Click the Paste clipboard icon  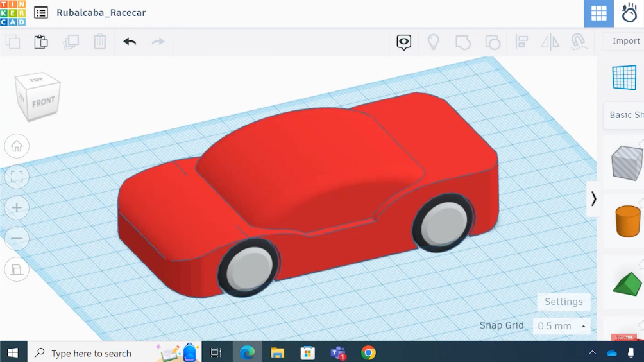pos(41,42)
